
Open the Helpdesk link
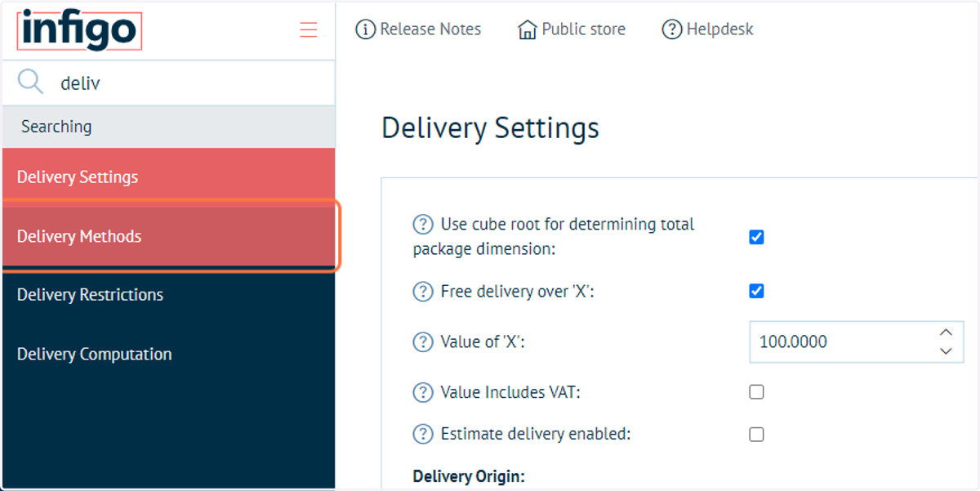click(707, 29)
